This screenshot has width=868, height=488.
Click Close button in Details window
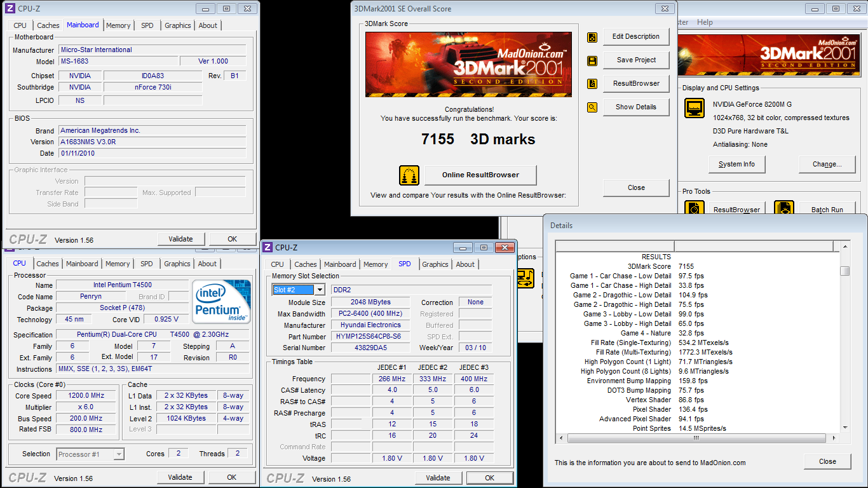[x=827, y=461]
